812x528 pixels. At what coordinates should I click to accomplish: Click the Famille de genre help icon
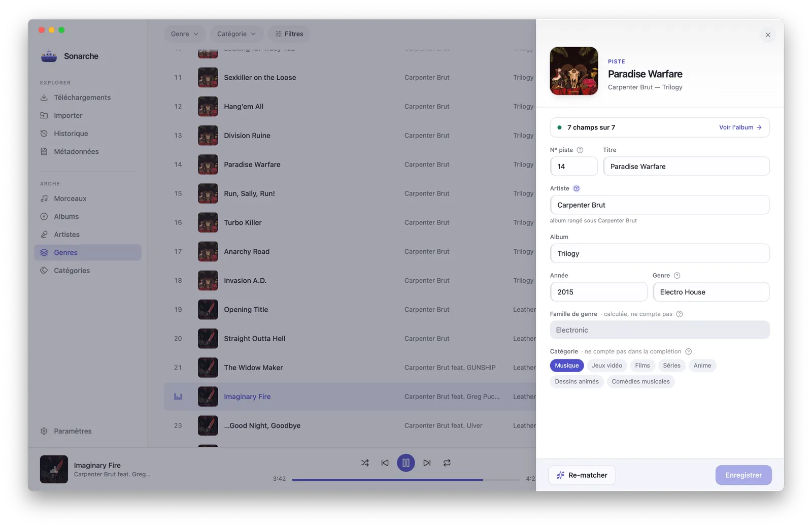(680, 314)
